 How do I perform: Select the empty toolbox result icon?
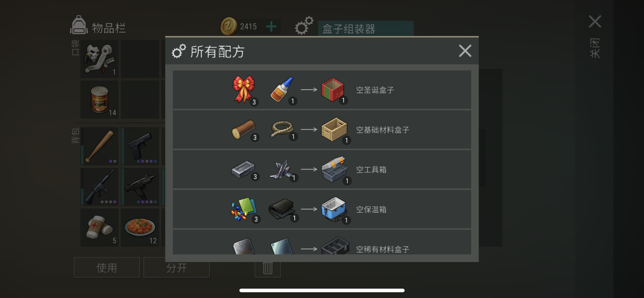[x=334, y=169]
